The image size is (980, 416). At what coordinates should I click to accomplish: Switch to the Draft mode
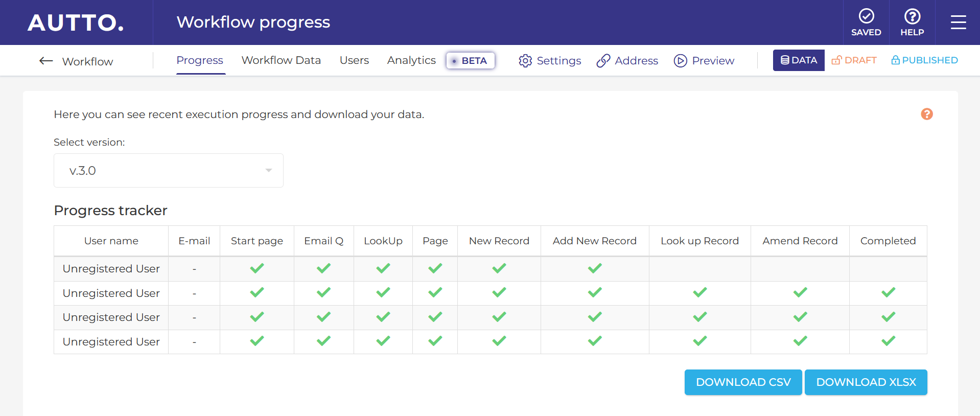click(x=854, y=60)
